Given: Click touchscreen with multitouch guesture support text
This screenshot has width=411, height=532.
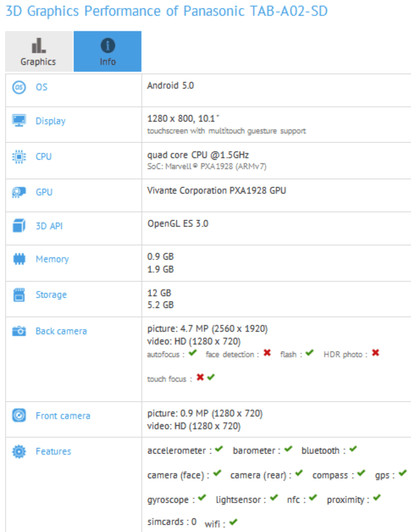Looking at the screenshot, I should click(x=226, y=131).
